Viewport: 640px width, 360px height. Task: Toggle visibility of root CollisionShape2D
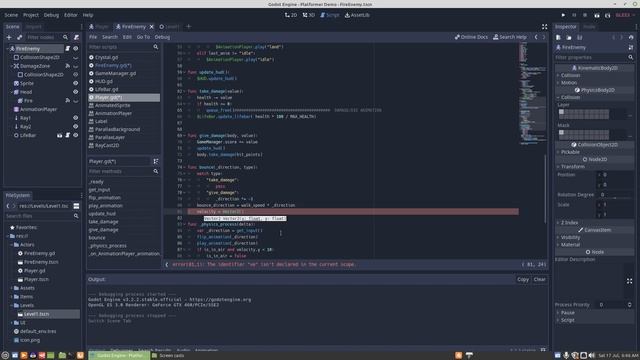pyautogui.click(x=75, y=57)
